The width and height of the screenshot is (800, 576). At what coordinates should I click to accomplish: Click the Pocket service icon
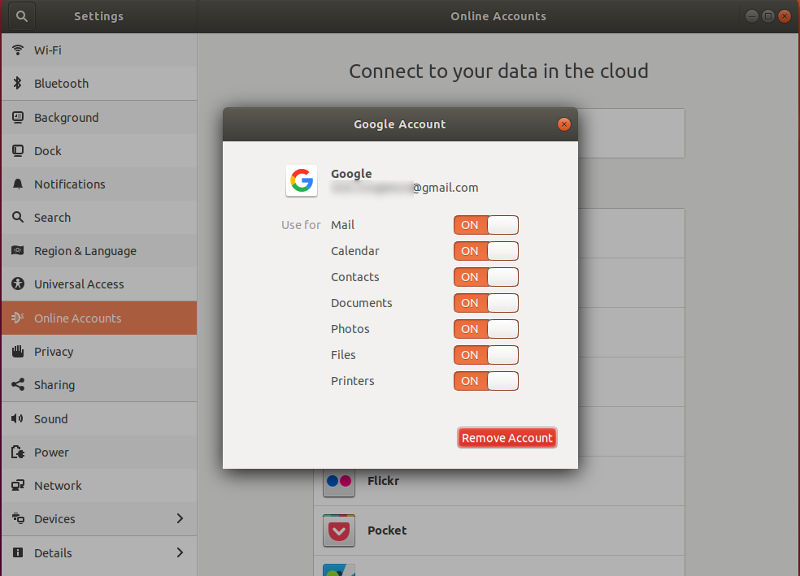click(338, 530)
